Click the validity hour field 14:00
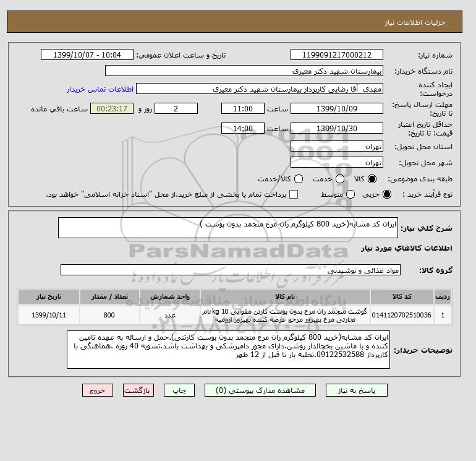This screenshot has height=461, width=476. tap(243, 128)
